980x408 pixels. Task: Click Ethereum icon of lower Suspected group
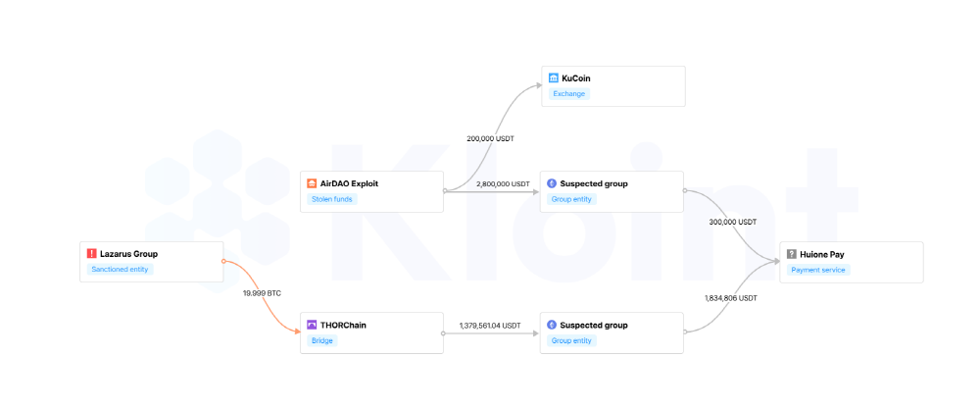tap(551, 326)
